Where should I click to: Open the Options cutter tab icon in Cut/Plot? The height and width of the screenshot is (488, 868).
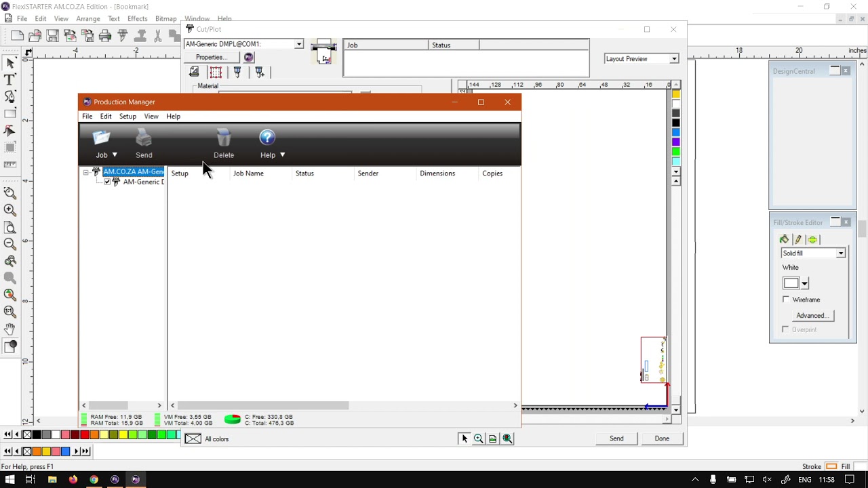coord(237,72)
